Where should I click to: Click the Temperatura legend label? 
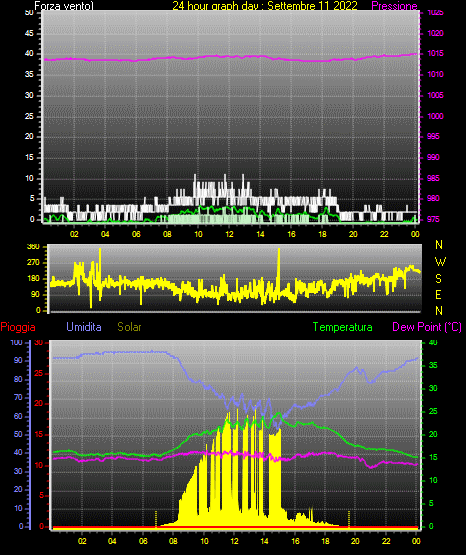point(343,327)
